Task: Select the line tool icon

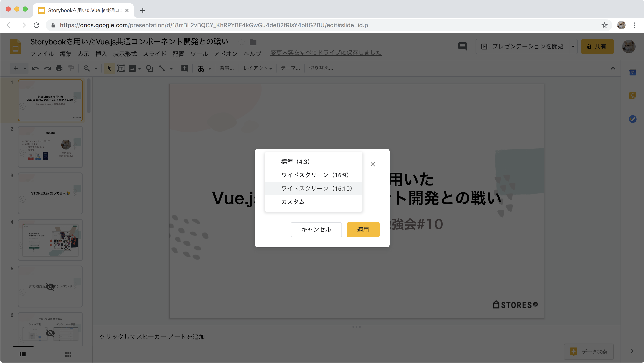Action: (x=162, y=68)
